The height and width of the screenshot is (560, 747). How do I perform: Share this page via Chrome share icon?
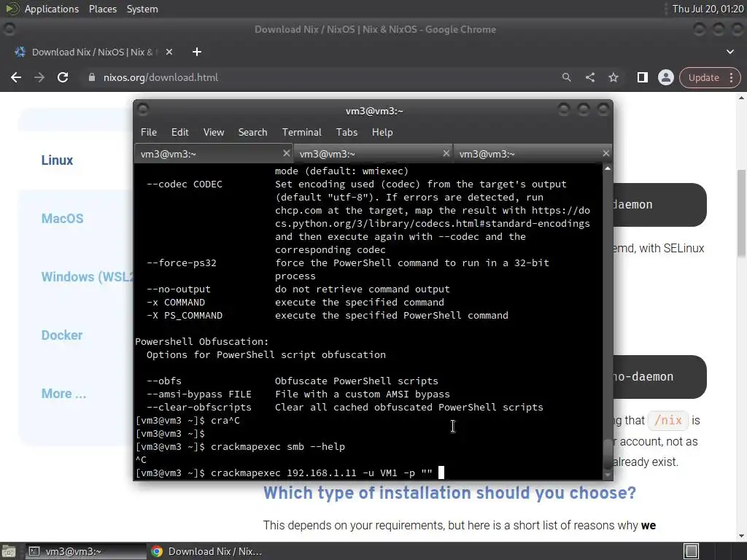tap(589, 77)
